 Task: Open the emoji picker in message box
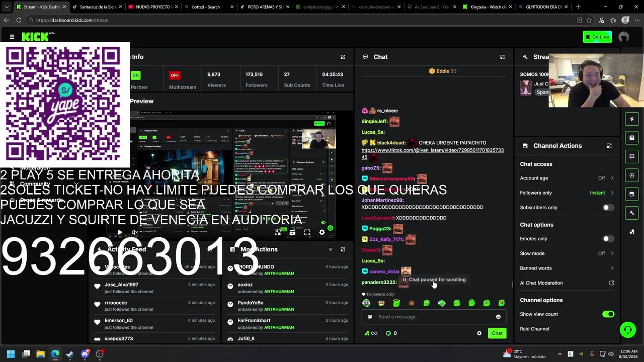tap(498, 317)
